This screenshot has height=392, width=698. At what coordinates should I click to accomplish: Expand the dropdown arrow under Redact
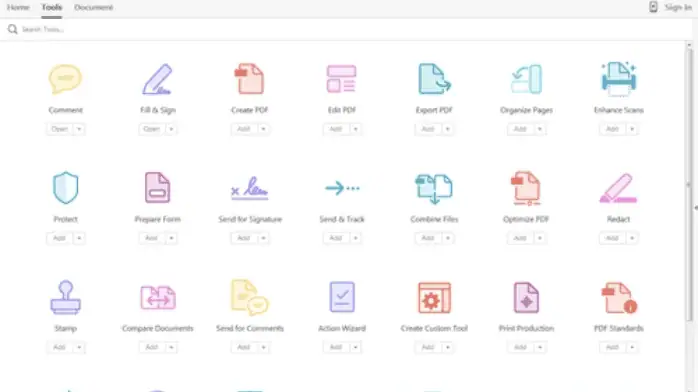coord(632,238)
